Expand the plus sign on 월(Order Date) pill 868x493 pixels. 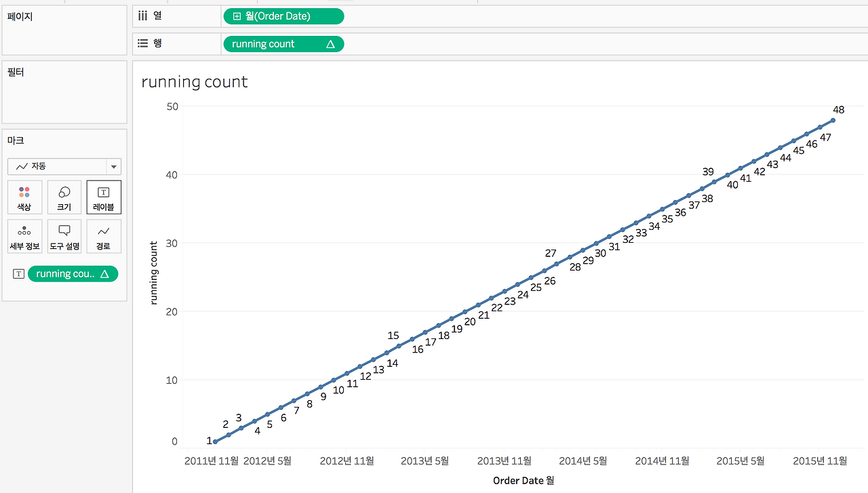pyautogui.click(x=237, y=16)
